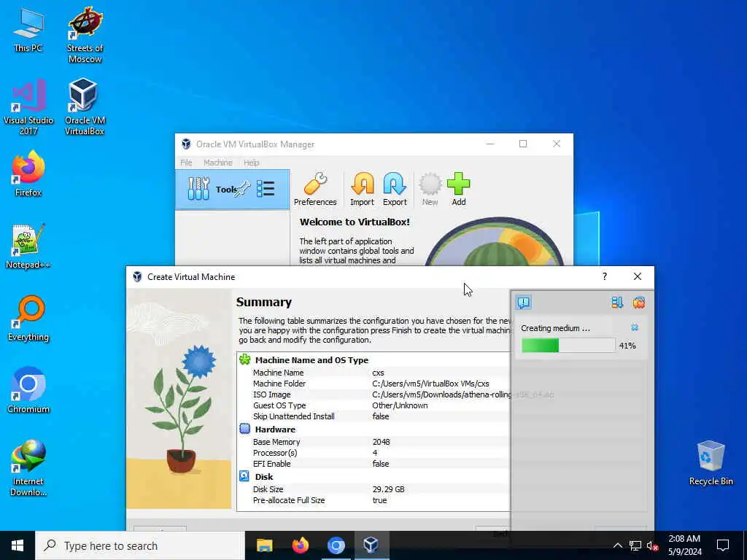Select the 'Base Memory' row
This screenshot has height=560, width=747.
pyautogui.click(x=373, y=442)
